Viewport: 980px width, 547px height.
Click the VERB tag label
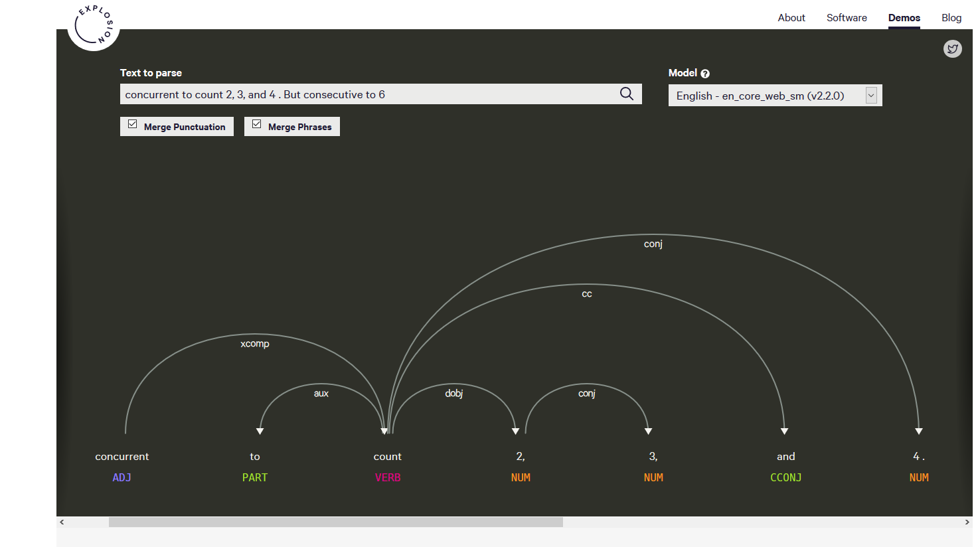[x=388, y=477]
